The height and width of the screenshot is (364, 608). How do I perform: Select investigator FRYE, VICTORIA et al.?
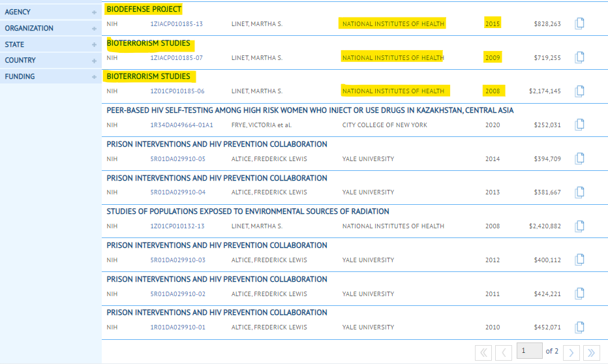[x=262, y=125]
